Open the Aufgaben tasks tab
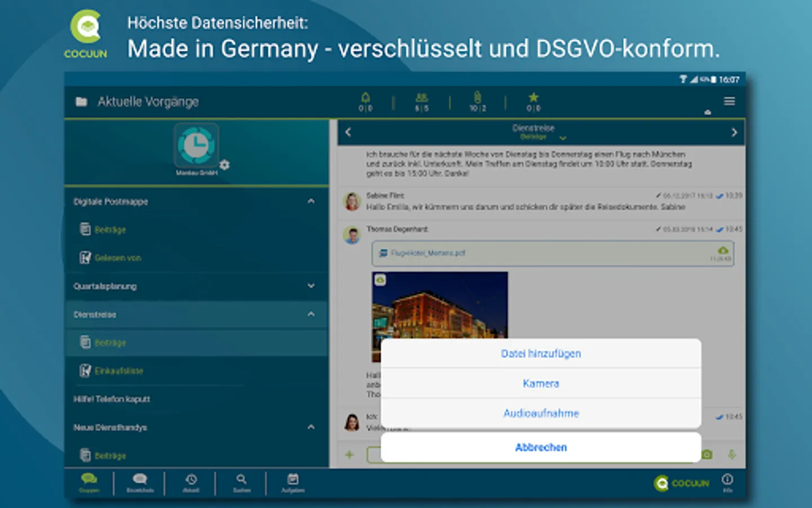Screen dimensions: 812x508 point(293,483)
